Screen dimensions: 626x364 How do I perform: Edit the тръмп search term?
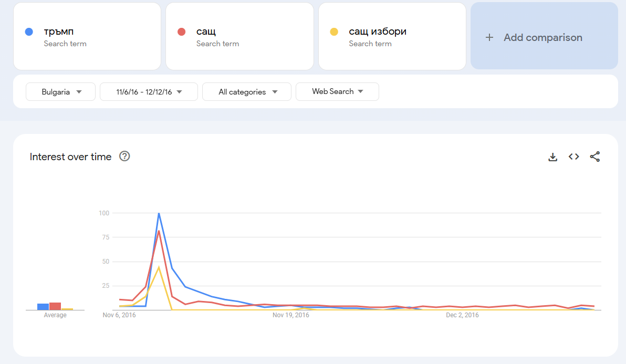click(59, 32)
